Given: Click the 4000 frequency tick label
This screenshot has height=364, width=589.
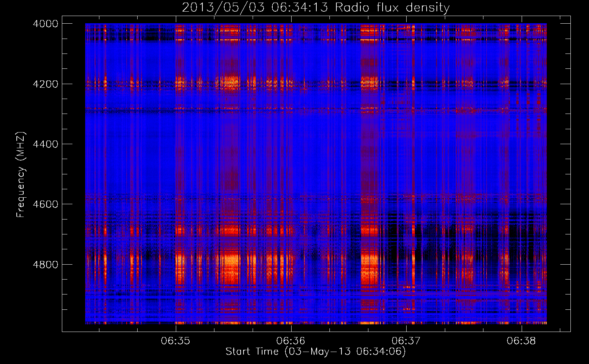Looking at the screenshot, I should [46, 24].
